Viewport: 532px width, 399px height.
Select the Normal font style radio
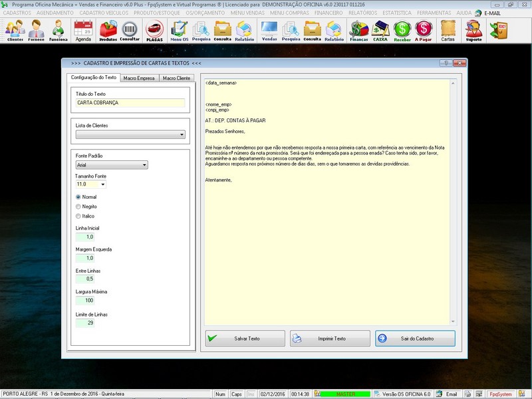[x=78, y=197]
